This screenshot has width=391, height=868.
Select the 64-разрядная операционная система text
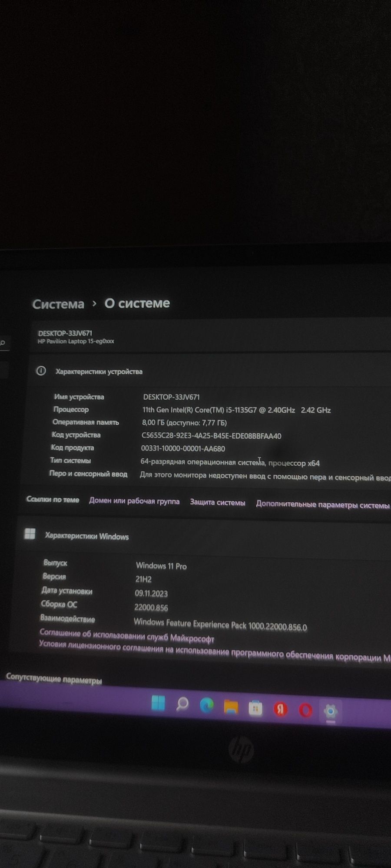(x=230, y=463)
